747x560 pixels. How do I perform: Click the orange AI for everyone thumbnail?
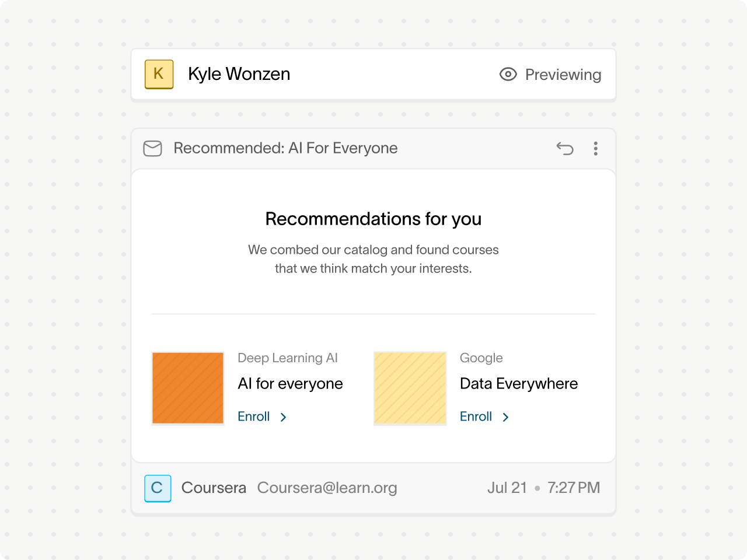tap(188, 388)
